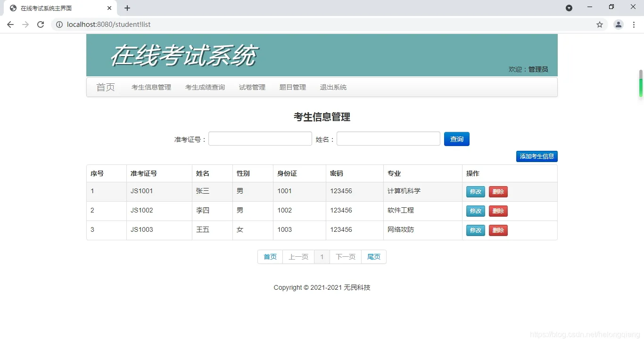
Task: Click 添加考生信息 button
Action: [x=537, y=156]
